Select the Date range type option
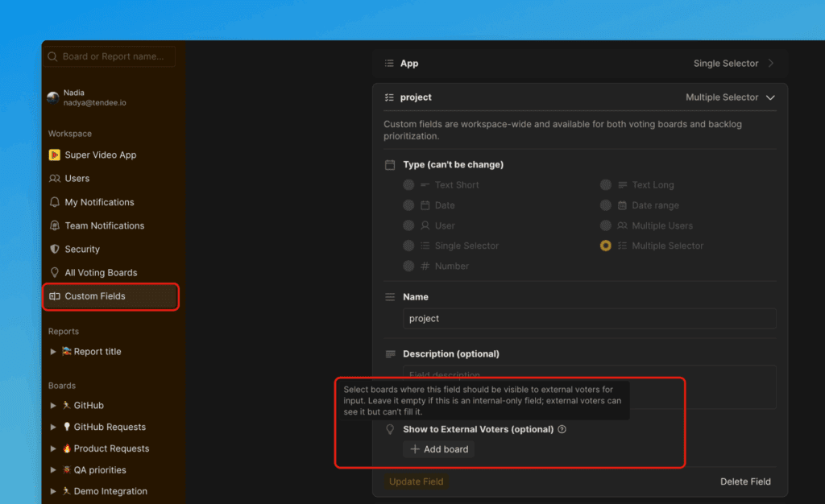The height and width of the screenshot is (504, 825). point(606,205)
